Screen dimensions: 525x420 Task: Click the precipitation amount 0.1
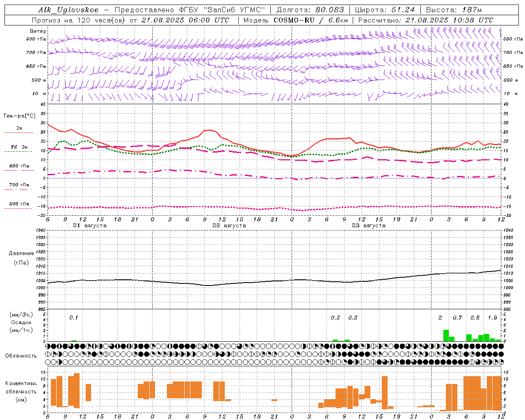(73, 318)
